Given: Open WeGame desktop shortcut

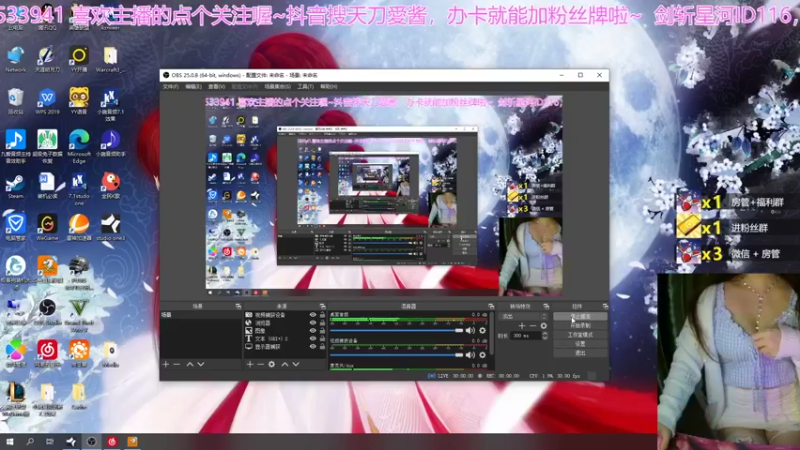Looking at the screenshot, I should (47, 228).
